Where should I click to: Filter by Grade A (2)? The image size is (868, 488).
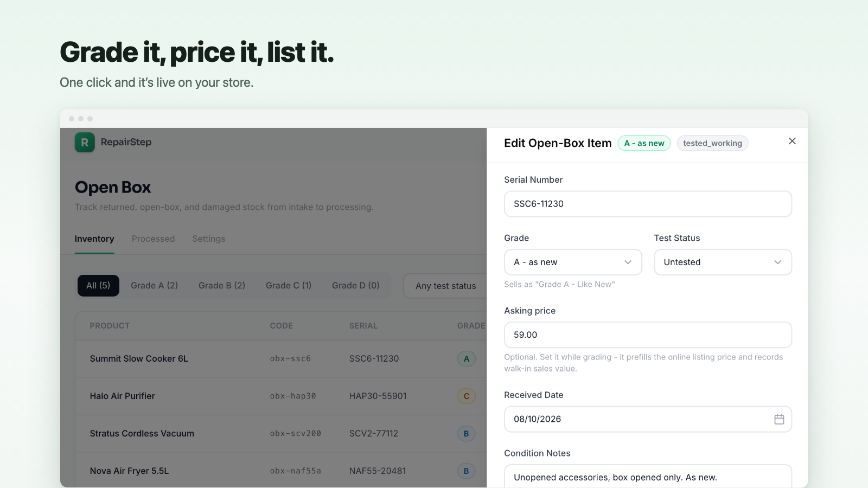[155, 286]
